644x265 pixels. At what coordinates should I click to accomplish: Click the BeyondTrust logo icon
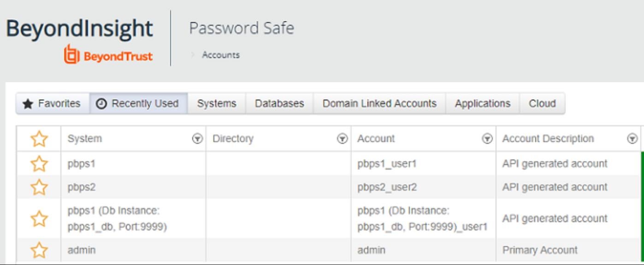(x=71, y=54)
